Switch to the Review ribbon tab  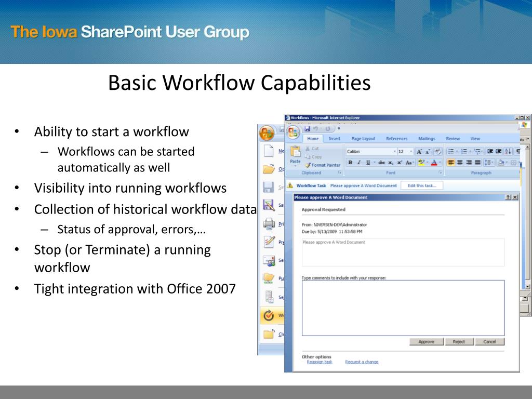tap(453, 139)
